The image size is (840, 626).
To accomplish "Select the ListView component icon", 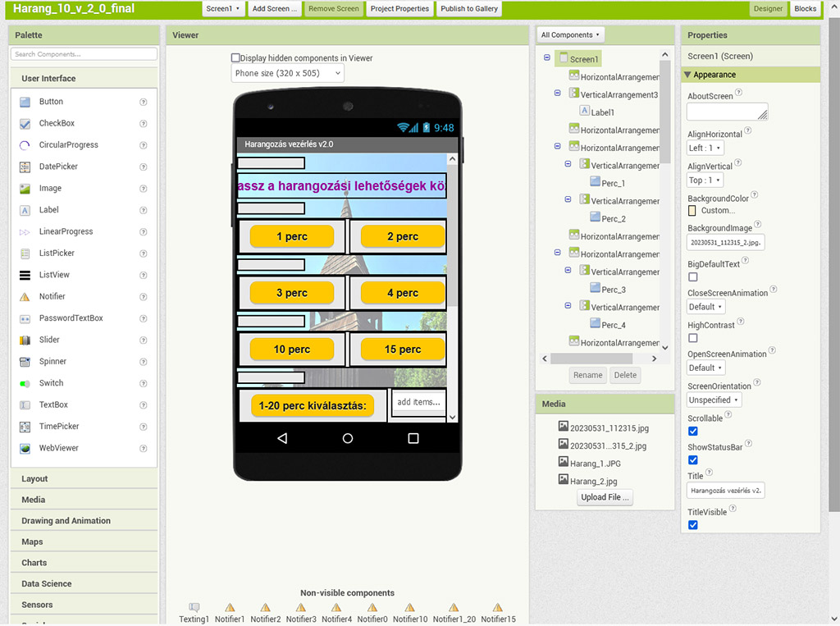I will [25, 276].
